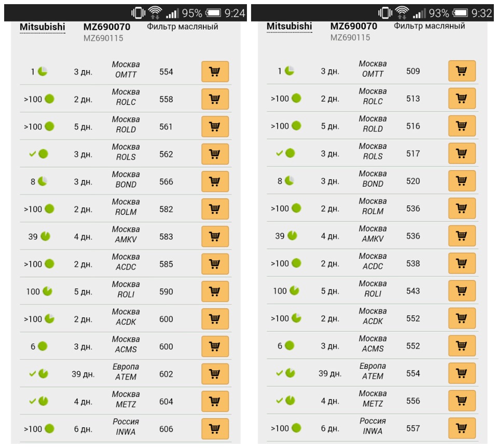This screenshot has width=498, height=448.
Task: Click cart button for ROLI priced 543
Action: click(x=462, y=290)
